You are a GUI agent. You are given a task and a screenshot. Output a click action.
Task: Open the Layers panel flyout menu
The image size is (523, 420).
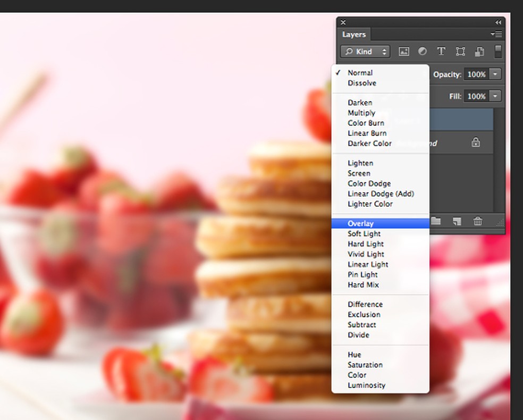(496, 34)
